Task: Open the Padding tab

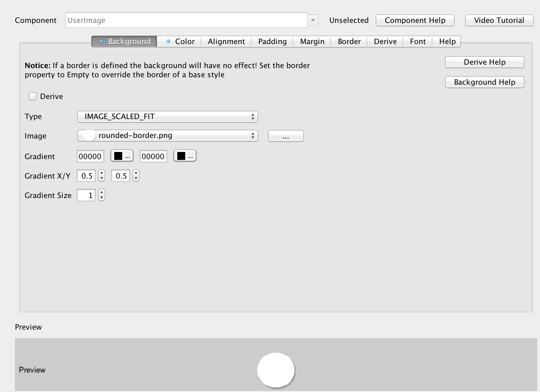Action: (x=272, y=41)
